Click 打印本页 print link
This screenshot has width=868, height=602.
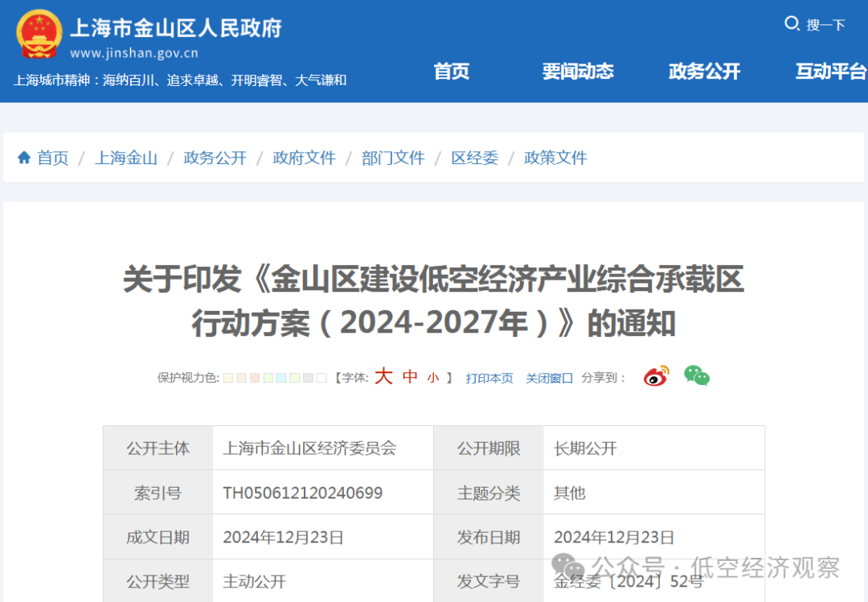[x=489, y=379]
